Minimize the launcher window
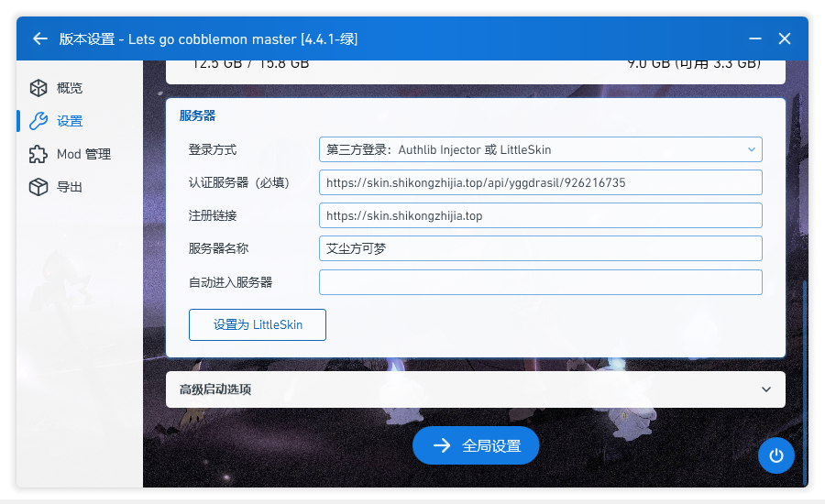Image resolution: width=825 pixels, height=504 pixels. (755, 38)
